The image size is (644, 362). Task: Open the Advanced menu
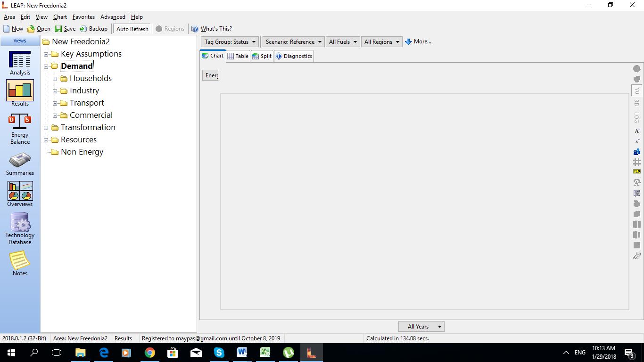113,17
